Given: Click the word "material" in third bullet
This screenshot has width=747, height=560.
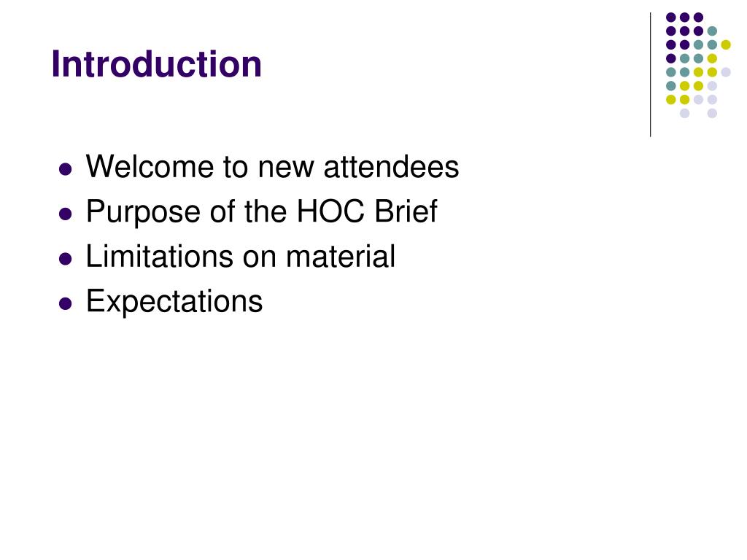Looking at the screenshot, I should pos(341,256).
